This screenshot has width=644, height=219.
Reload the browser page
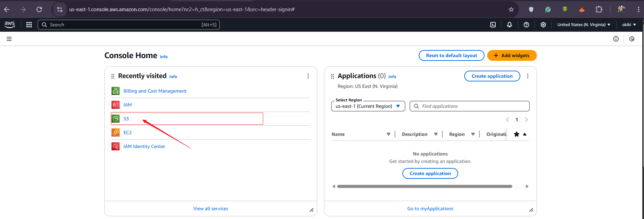[x=39, y=9]
